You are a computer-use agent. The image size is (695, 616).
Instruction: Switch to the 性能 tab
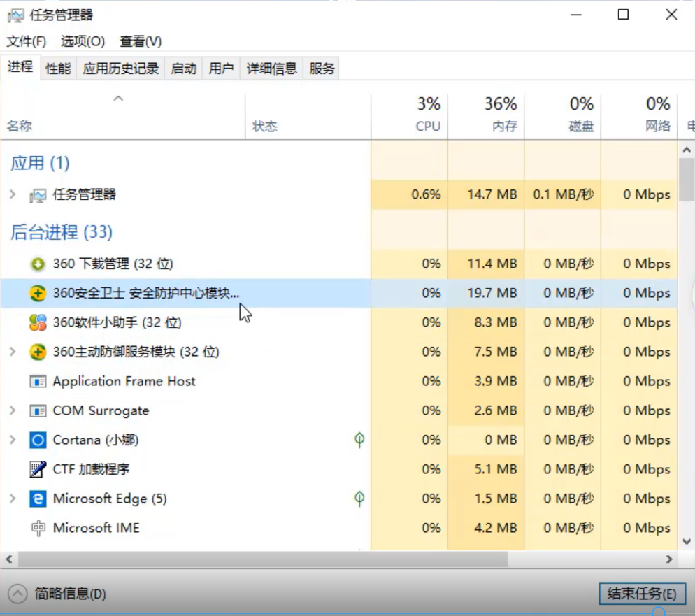point(58,69)
